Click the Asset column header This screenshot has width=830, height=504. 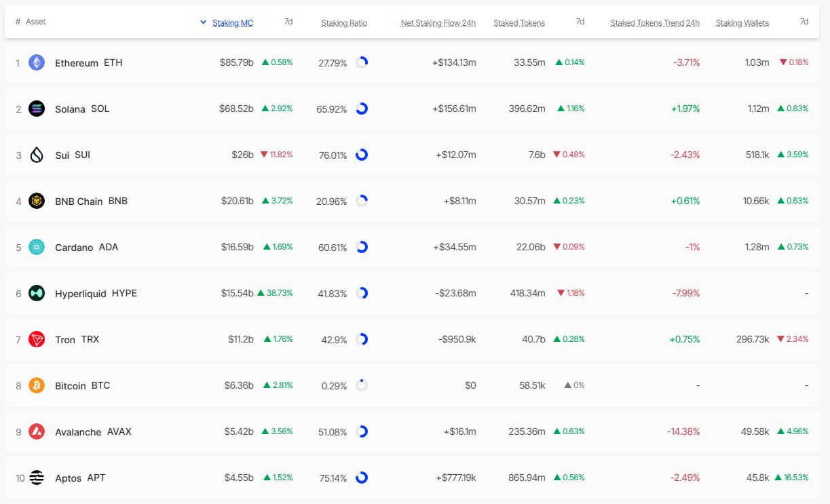[36, 22]
